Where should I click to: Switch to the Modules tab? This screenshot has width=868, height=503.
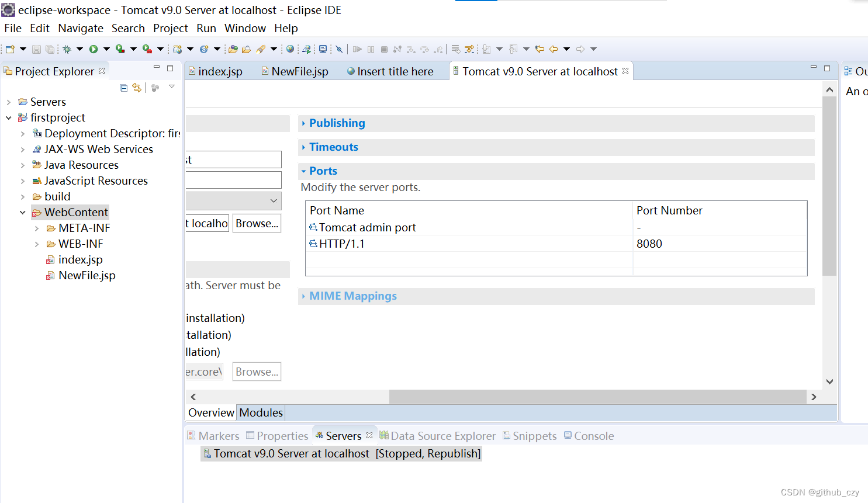pyautogui.click(x=261, y=412)
